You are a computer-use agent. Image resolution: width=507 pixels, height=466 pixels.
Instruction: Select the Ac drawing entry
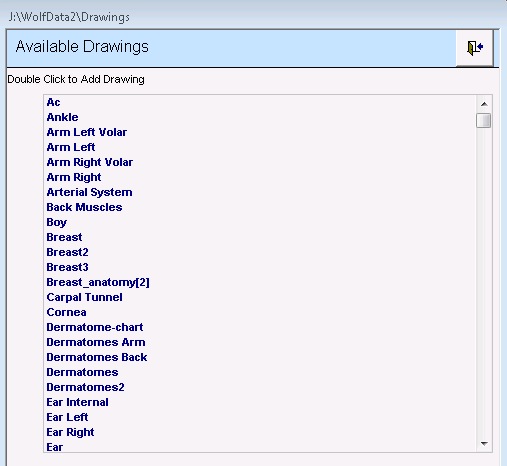(53, 102)
